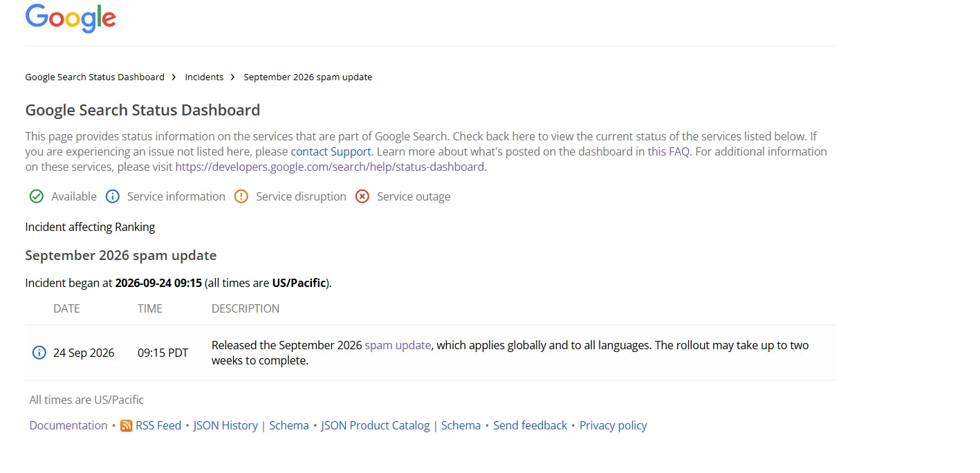This screenshot has height=473, width=980.
Task: Open the Documentation footer link
Action: pos(68,425)
